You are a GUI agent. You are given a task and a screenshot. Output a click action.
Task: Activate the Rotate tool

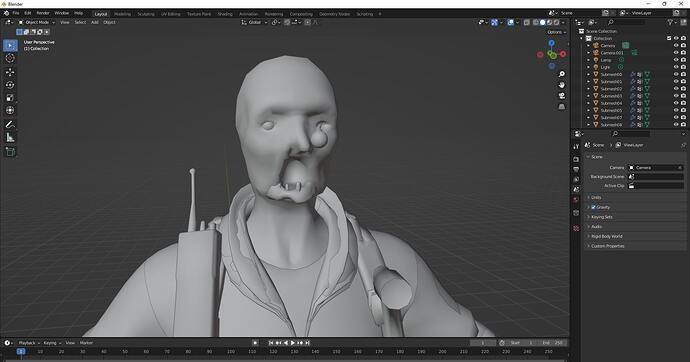[10, 84]
